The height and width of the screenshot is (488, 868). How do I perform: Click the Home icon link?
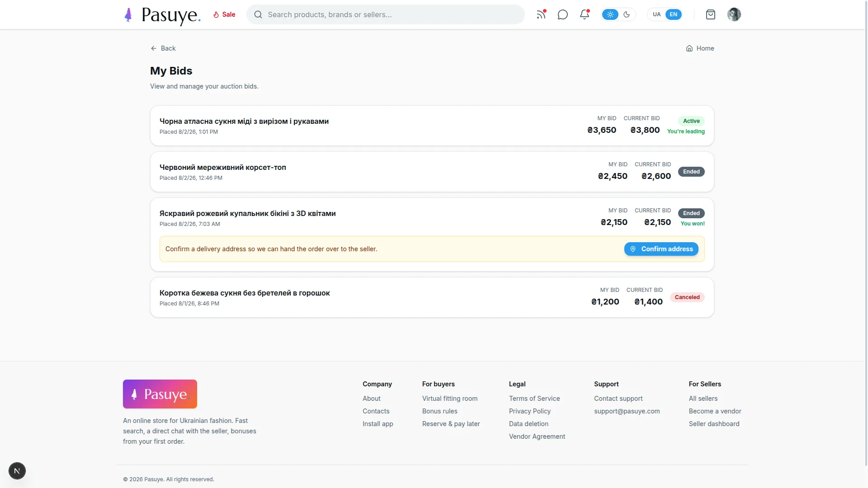[x=700, y=48]
